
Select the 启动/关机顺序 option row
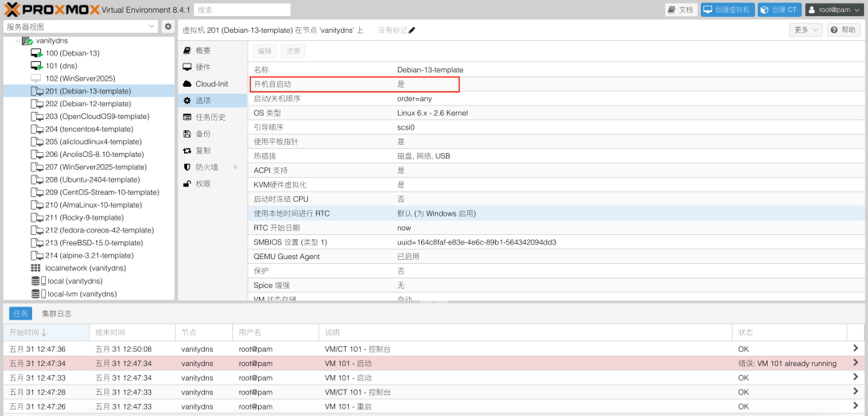pos(555,99)
